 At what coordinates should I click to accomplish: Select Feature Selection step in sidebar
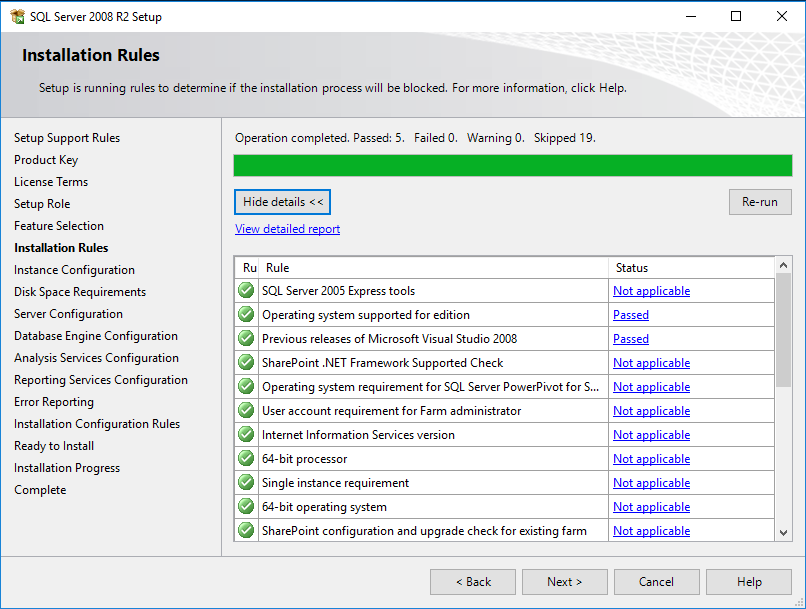pos(59,226)
